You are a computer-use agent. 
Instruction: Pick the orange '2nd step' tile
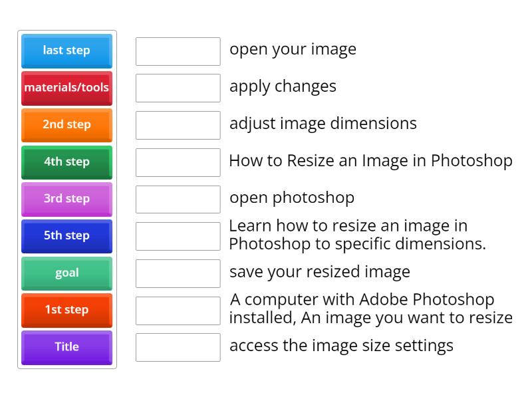pos(66,124)
